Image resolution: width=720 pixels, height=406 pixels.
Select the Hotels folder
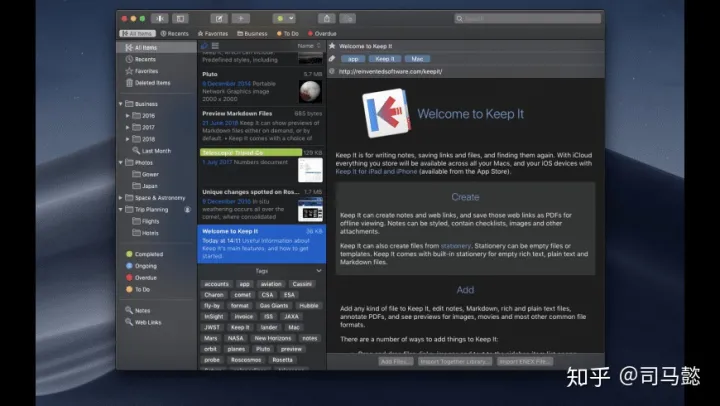click(x=146, y=233)
